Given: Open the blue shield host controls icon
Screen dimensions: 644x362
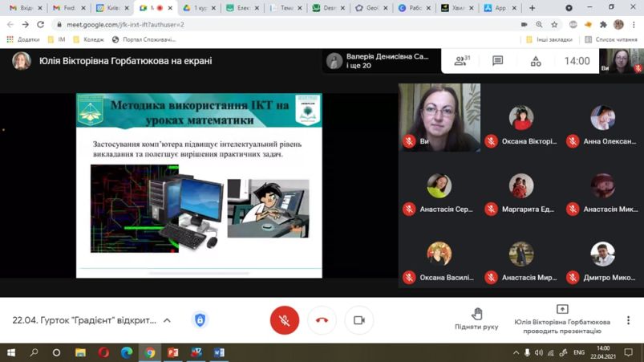Looking at the screenshot, I should (200, 320).
